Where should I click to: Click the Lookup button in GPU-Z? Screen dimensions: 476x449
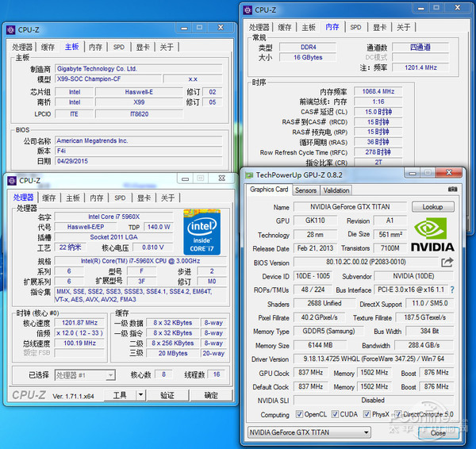[x=433, y=207]
